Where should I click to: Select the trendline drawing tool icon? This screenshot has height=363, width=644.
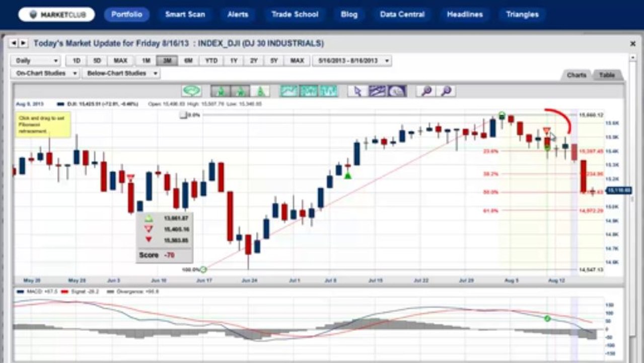[377, 91]
